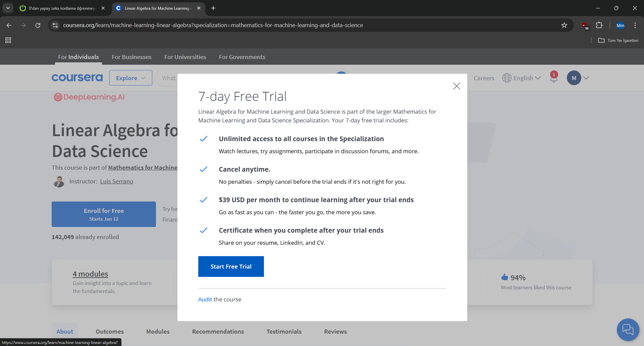Open the Chrome three-dot menu
Screen dimensions: 644x346
(635, 25)
